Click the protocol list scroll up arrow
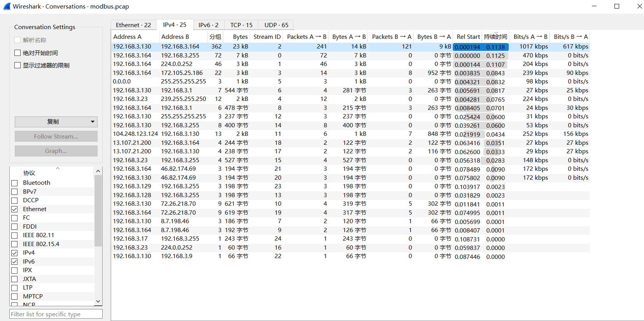The height and width of the screenshot is (321, 644). [x=98, y=171]
